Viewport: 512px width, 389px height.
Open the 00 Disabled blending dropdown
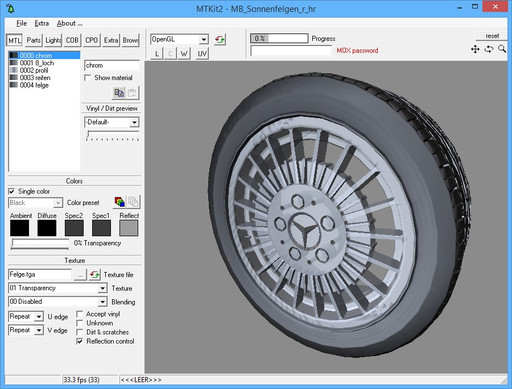(x=102, y=302)
